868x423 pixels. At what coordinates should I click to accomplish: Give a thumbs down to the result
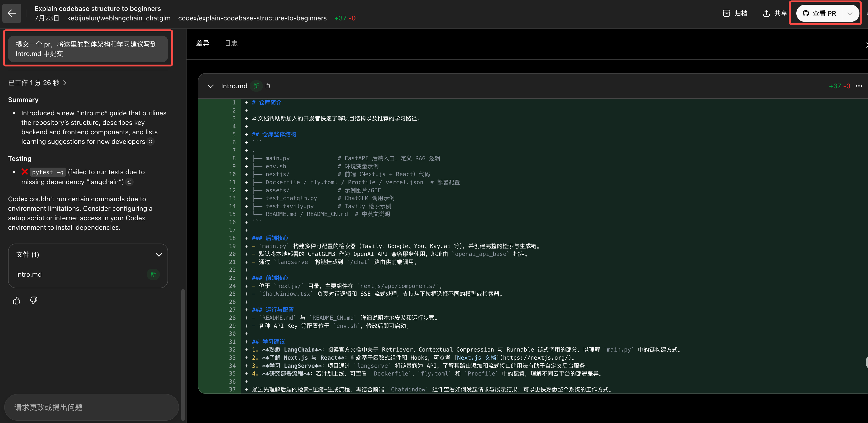[x=33, y=300]
